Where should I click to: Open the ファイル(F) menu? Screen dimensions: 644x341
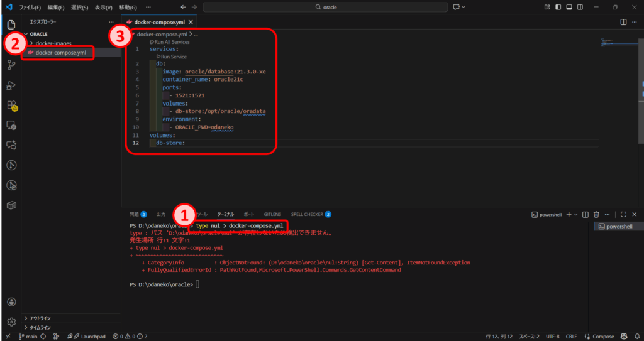tap(30, 8)
